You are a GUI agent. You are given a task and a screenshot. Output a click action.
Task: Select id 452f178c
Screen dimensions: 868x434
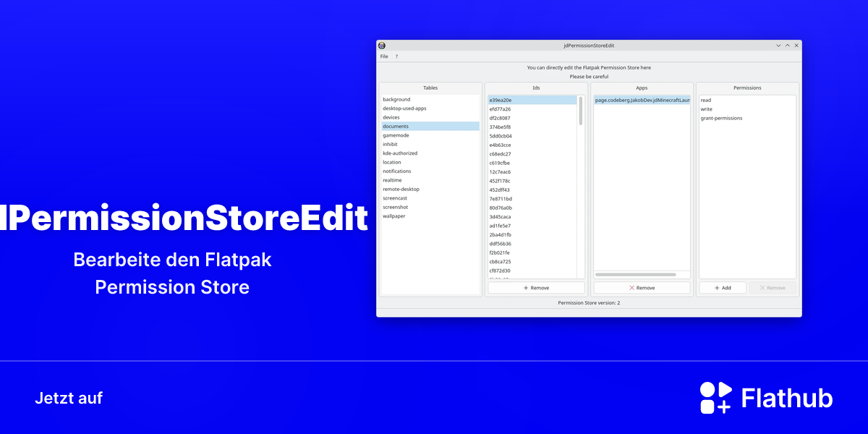click(532, 181)
